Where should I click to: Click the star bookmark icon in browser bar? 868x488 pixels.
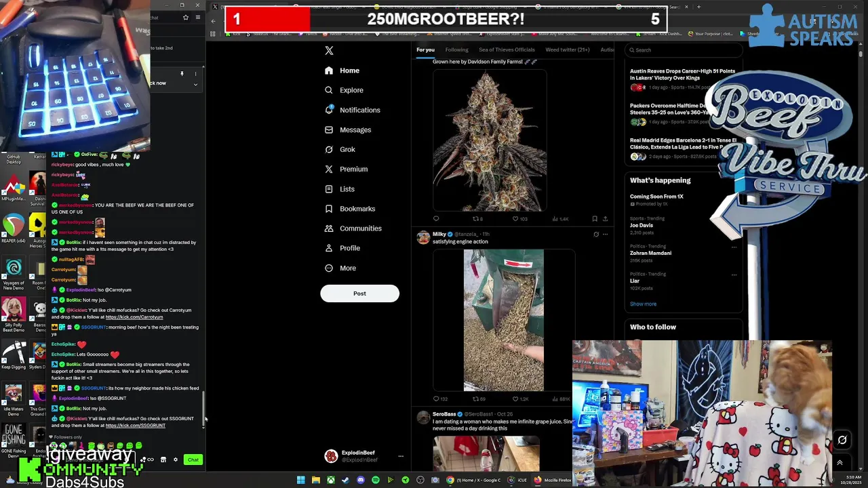coord(186,18)
